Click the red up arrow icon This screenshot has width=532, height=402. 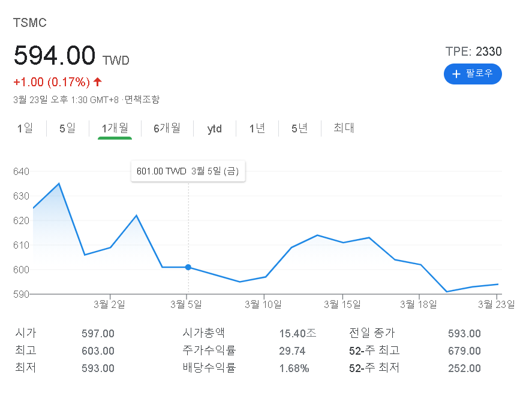point(98,81)
